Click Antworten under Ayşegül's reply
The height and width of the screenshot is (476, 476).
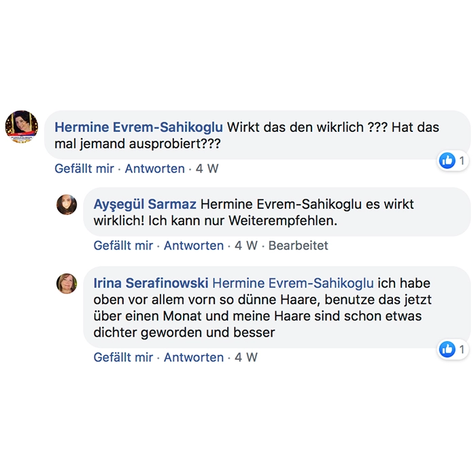(194, 245)
